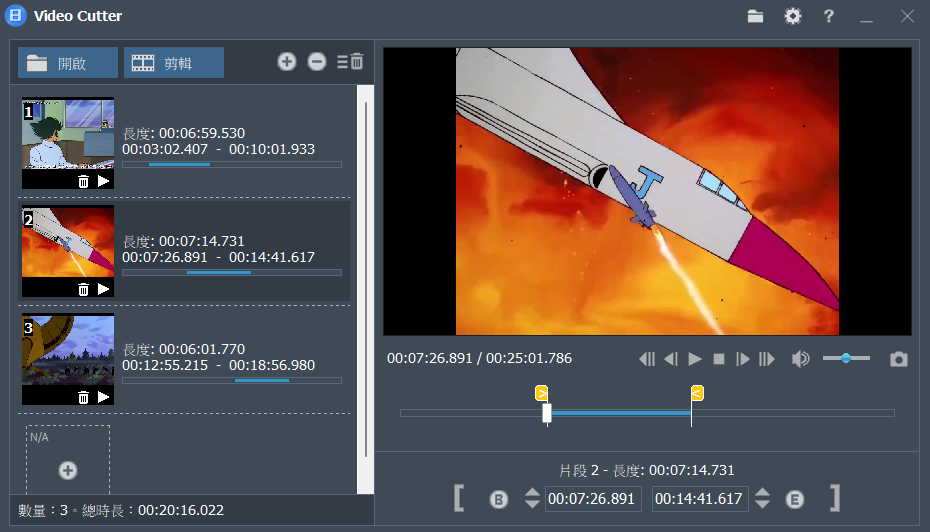The image size is (930, 532).
Task: Go to the segment beginning with the B icon
Action: (x=499, y=499)
